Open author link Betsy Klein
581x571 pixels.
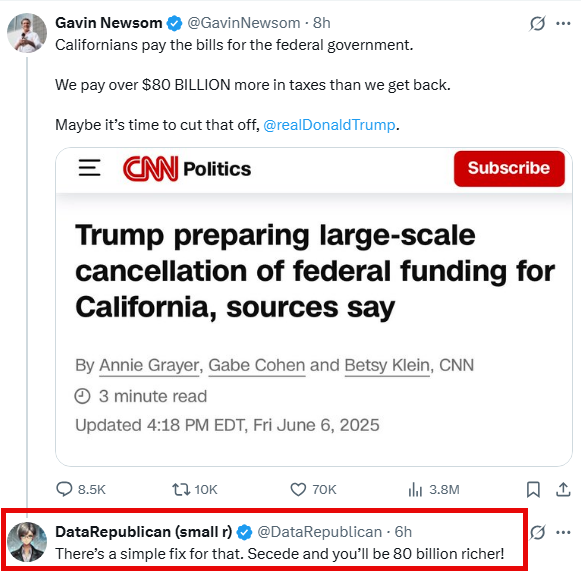tap(387, 365)
